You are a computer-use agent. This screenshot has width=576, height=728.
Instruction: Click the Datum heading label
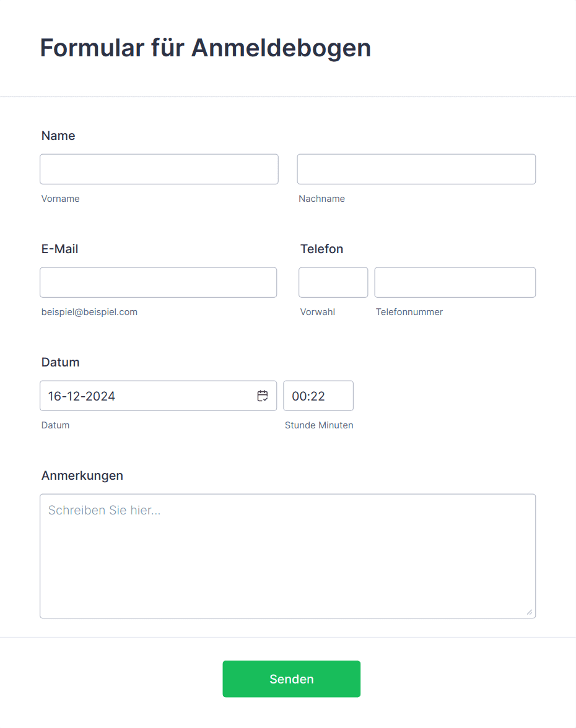coord(61,362)
